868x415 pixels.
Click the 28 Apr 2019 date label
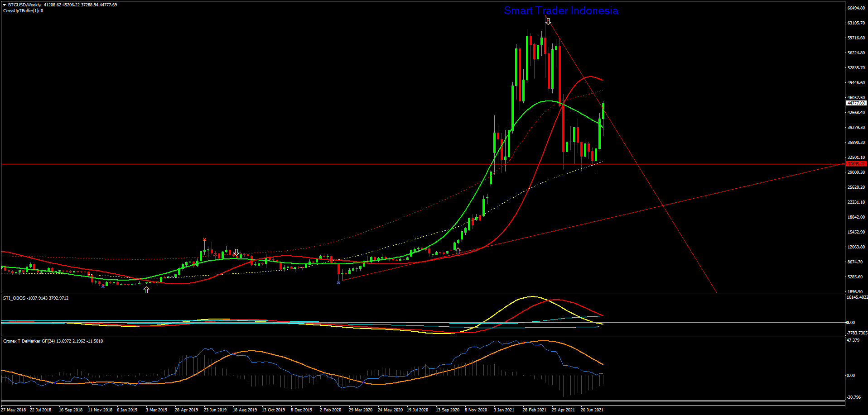(x=186, y=410)
